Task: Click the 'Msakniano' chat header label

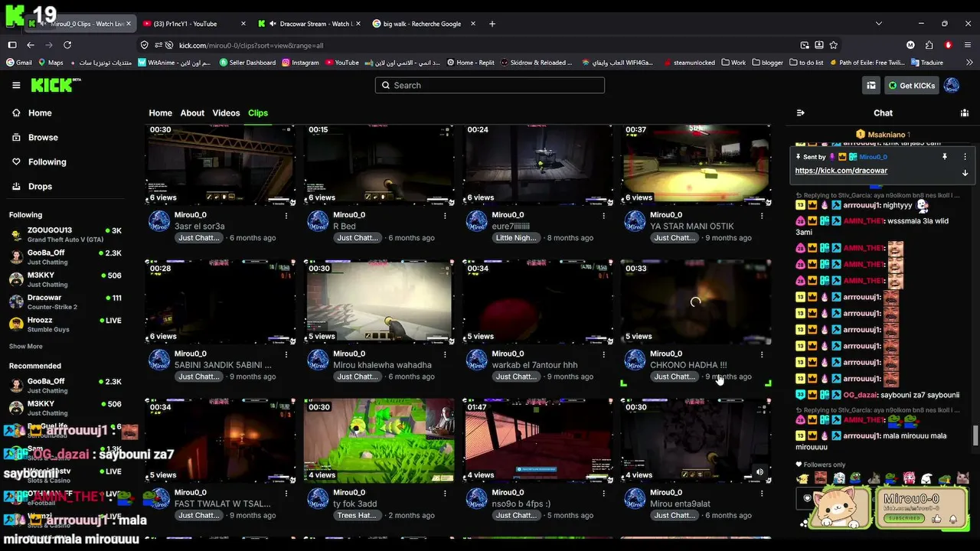Action: tap(887, 135)
